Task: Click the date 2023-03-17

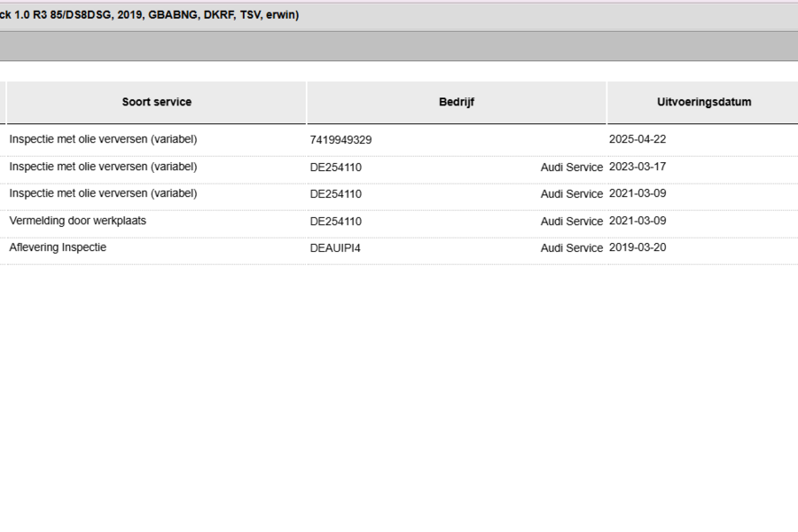Action: (x=638, y=167)
